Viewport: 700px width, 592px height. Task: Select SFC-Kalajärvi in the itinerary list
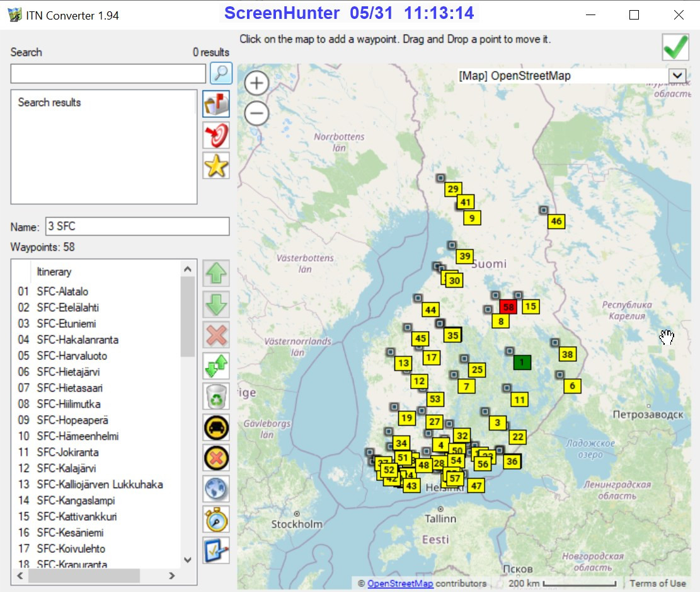pyautogui.click(x=66, y=468)
